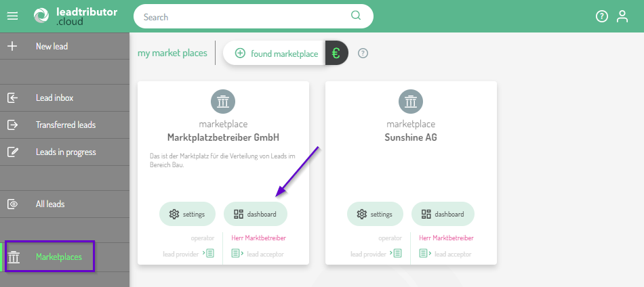Open dashboard for Sunshine AG

click(x=443, y=214)
